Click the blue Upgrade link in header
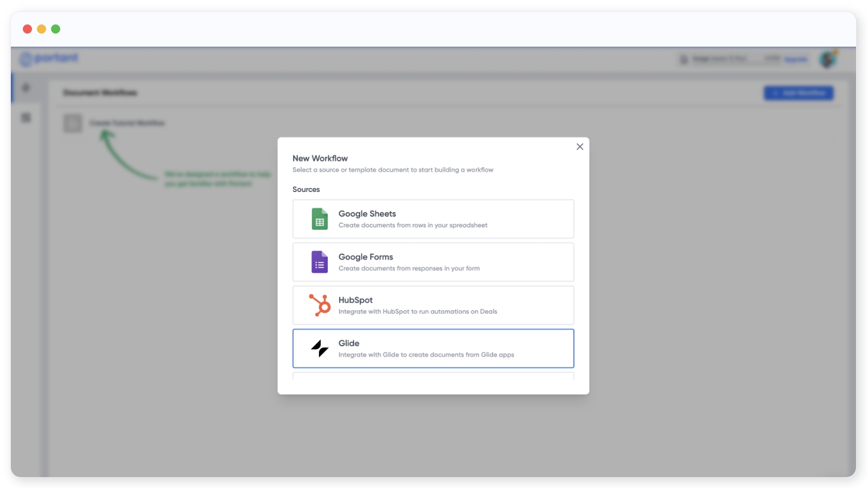Image resolution: width=868 pixels, height=488 pixels. pyautogui.click(x=796, y=59)
